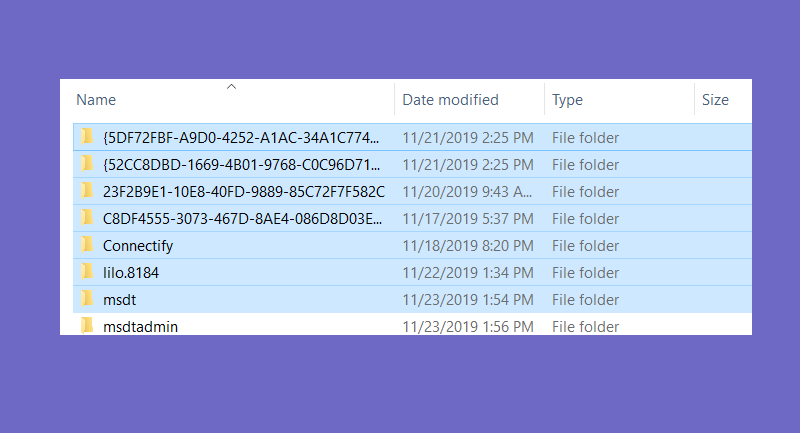Click the msdt folder icon

click(87, 299)
